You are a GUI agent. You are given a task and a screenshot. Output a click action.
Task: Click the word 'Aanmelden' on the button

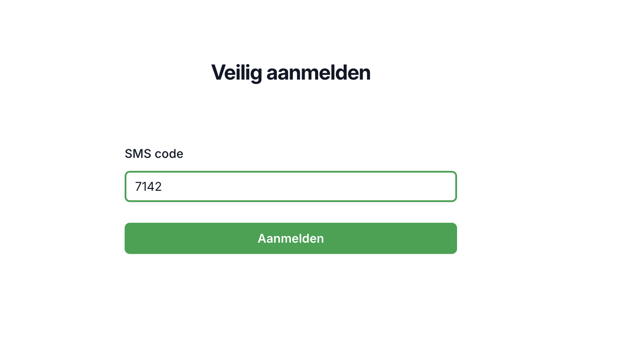pyautogui.click(x=290, y=238)
